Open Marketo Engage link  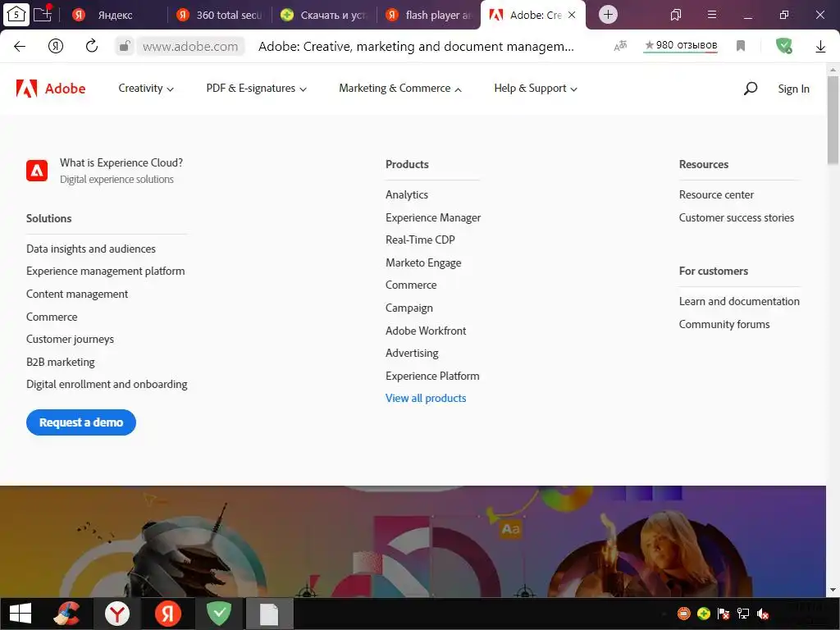[x=423, y=262]
